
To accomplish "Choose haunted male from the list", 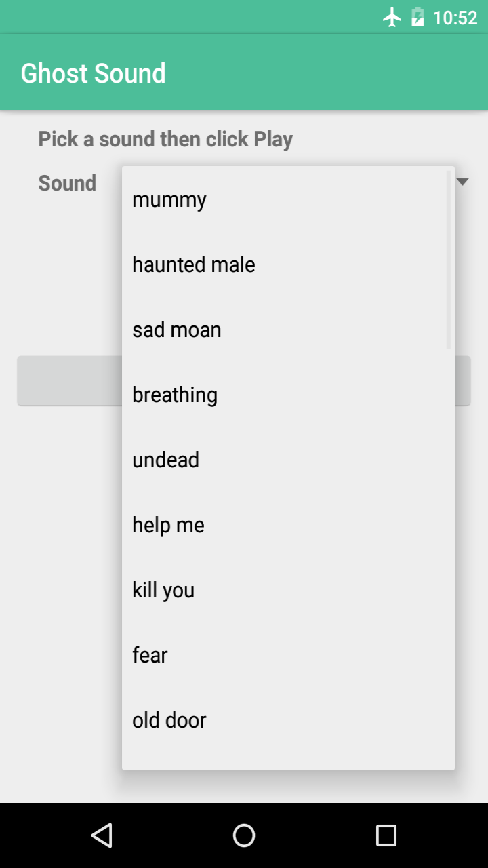I will (x=194, y=264).
